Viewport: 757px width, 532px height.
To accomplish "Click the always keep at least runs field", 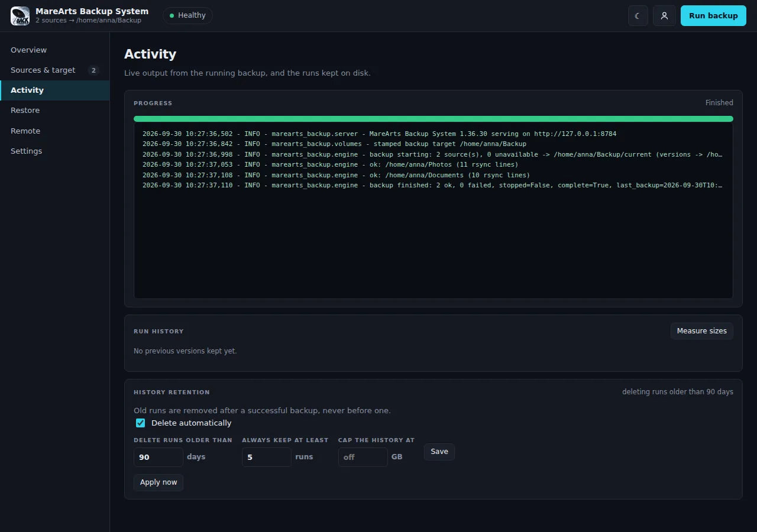I will [x=267, y=457].
